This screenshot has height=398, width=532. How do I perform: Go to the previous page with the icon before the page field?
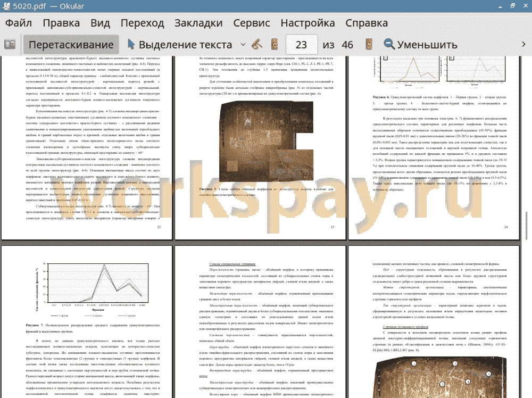(x=275, y=45)
